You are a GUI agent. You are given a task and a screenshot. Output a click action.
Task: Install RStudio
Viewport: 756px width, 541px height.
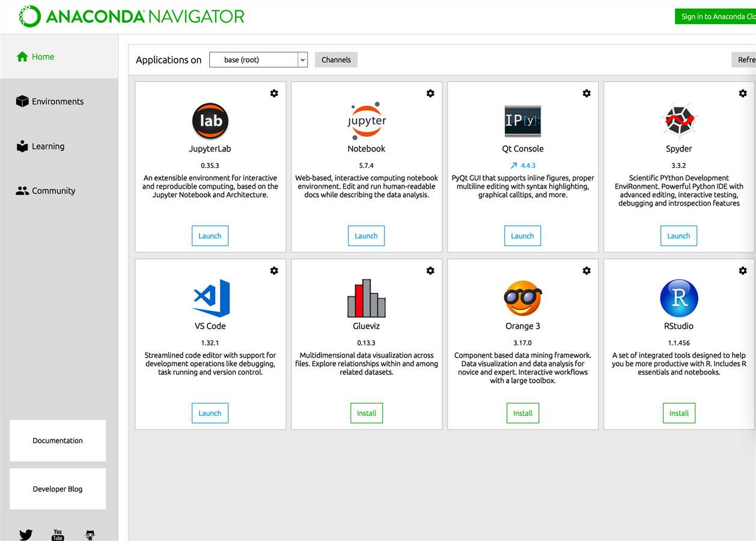[678, 413]
